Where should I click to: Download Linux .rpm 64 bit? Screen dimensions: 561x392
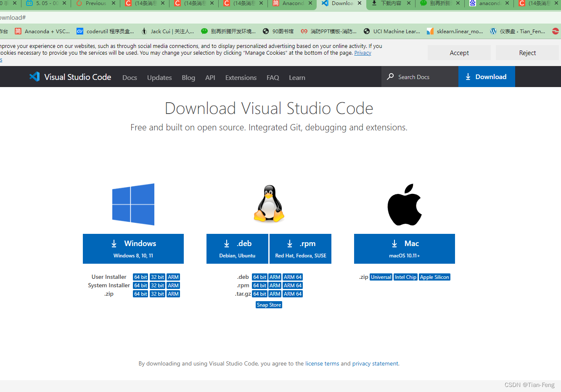tap(259, 285)
